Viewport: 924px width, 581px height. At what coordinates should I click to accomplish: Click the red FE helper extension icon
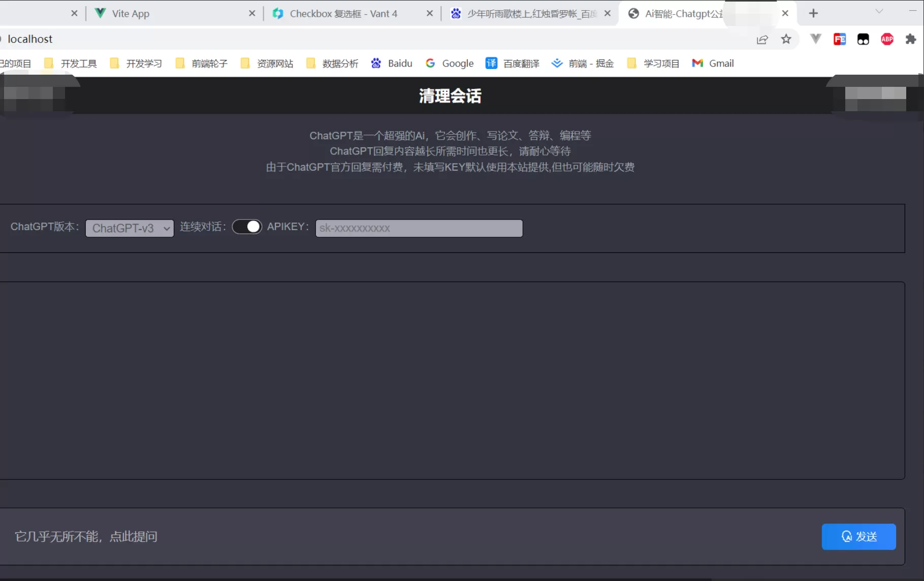coord(840,39)
